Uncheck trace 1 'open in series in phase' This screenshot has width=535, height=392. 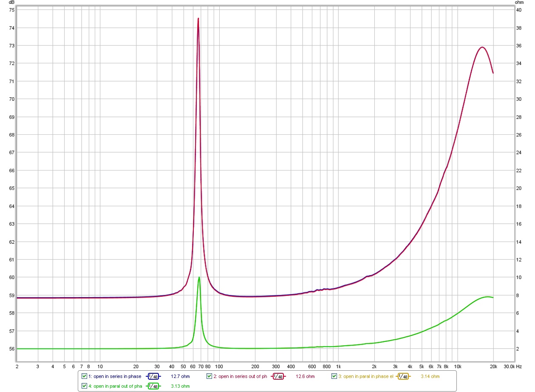click(x=84, y=376)
